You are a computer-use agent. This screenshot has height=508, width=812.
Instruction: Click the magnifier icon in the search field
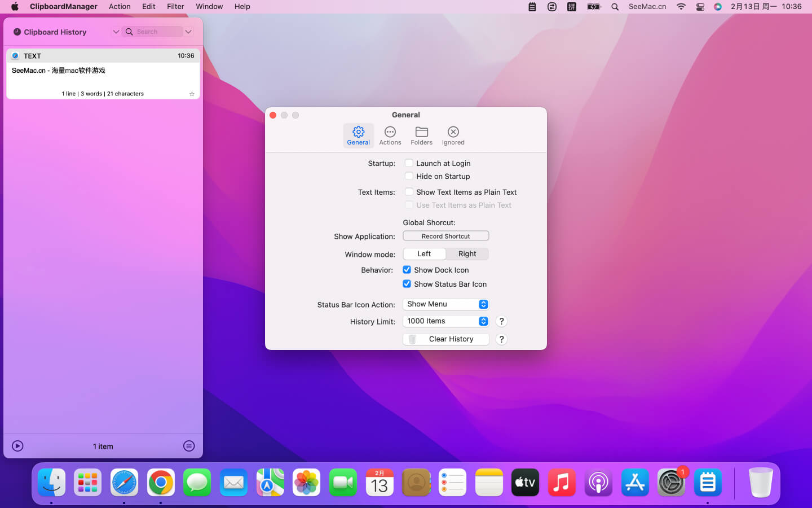(x=129, y=32)
